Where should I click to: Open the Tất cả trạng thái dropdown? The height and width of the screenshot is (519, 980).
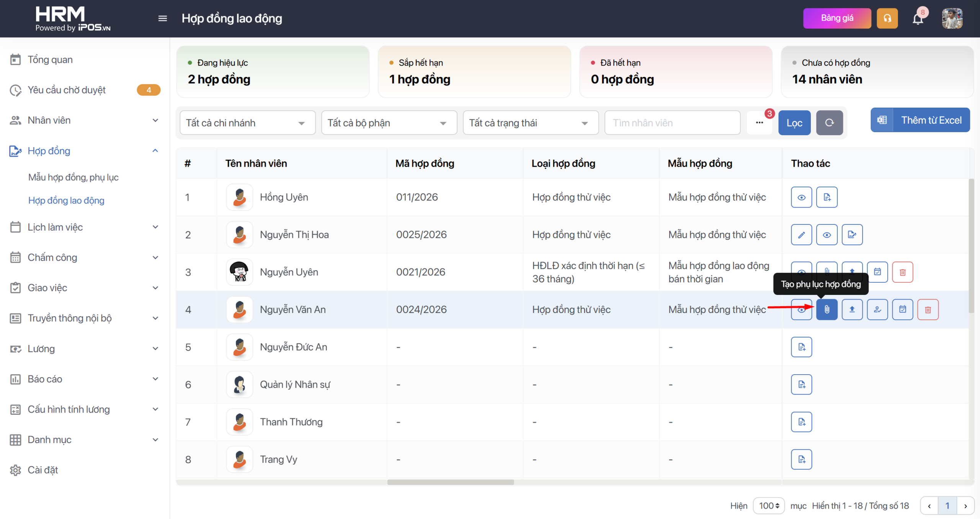pyautogui.click(x=530, y=123)
